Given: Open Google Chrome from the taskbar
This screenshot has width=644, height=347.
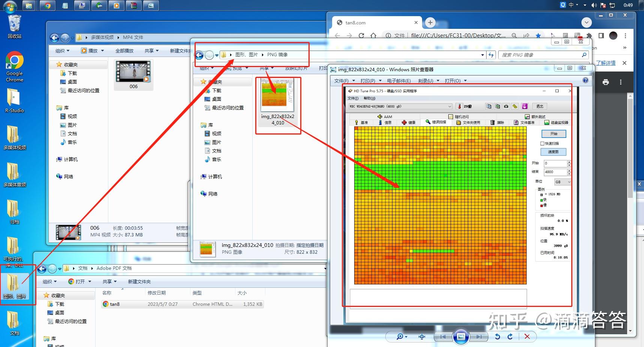Looking at the screenshot, I should pos(48,6).
